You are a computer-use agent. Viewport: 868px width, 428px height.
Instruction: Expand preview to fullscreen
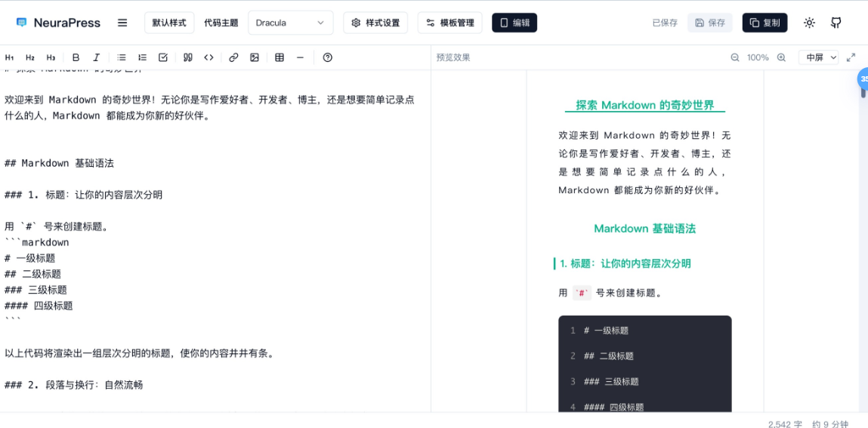(851, 57)
